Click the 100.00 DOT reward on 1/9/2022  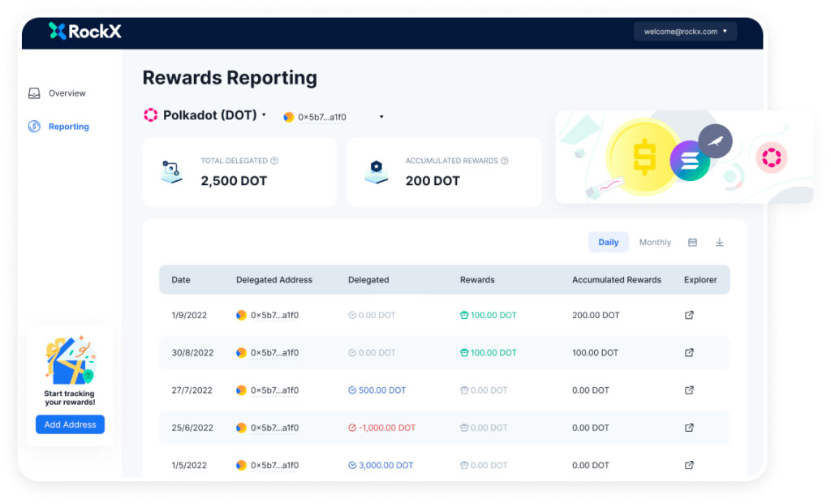tap(488, 316)
